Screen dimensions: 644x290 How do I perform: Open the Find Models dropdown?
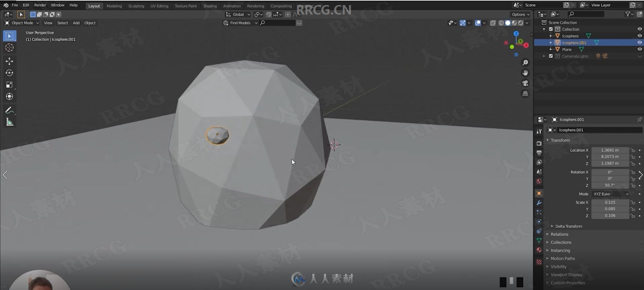pos(240,23)
